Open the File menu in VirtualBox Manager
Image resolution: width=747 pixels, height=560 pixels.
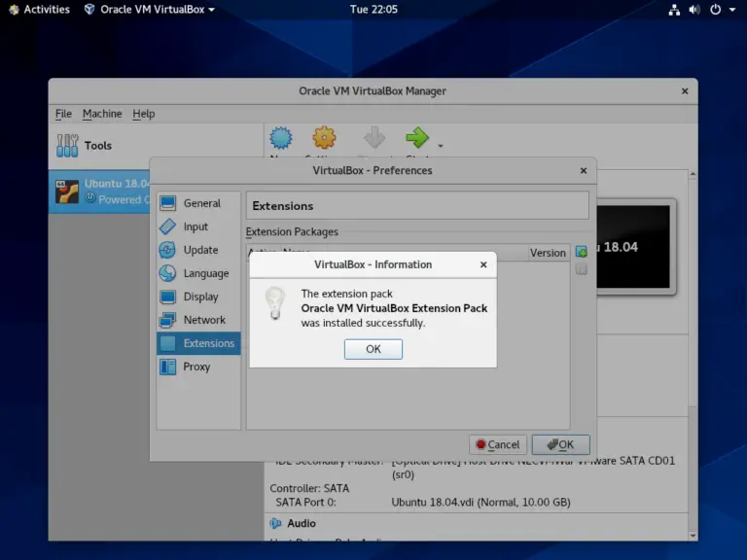click(63, 114)
